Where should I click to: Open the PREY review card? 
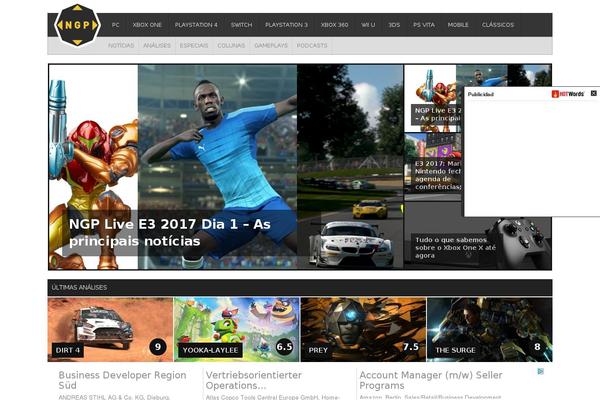[x=363, y=330]
